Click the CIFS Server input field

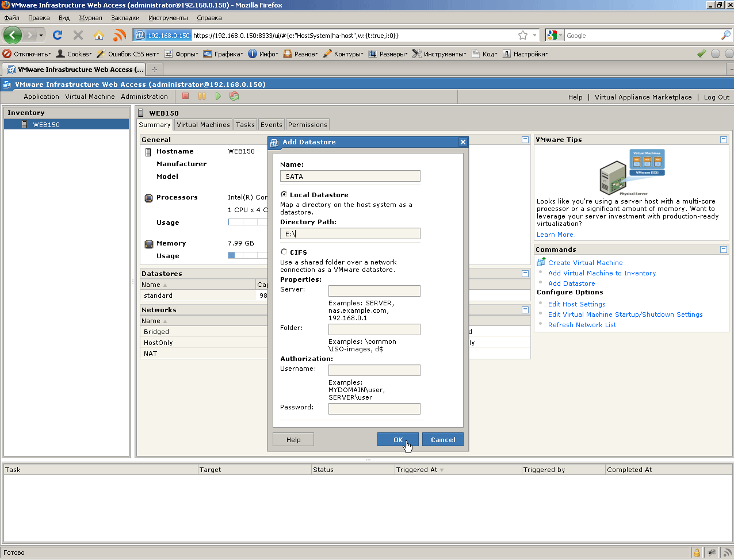point(374,291)
